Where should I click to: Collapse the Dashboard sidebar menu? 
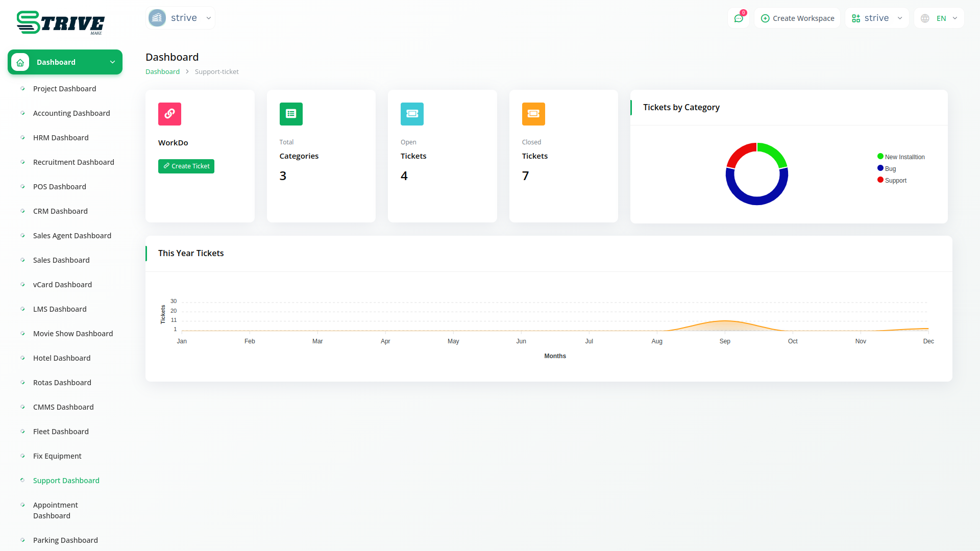(x=112, y=62)
